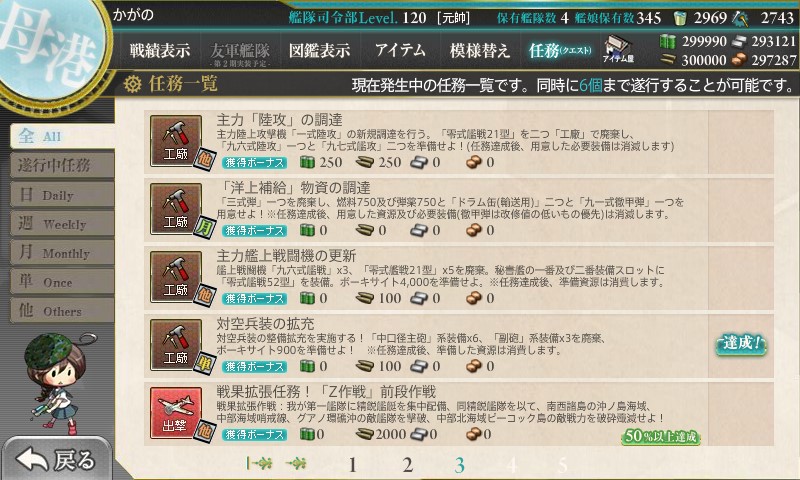
Task: Select the 主力艦上戦闘機の更新 quest icon
Action: (x=176, y=277)
